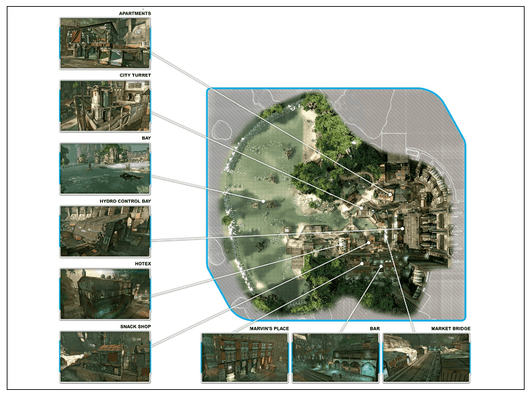
Task: Select the City Turret marker dot on map
Action: coord(361,208)
